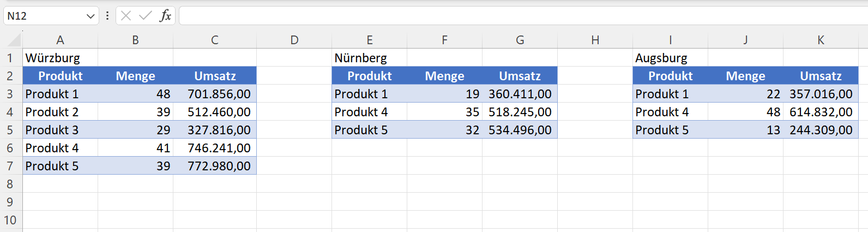Click Menge value 32 in Nürnberg table
The height and width of the screenshot is (232, 868).
tap(444, 130)
